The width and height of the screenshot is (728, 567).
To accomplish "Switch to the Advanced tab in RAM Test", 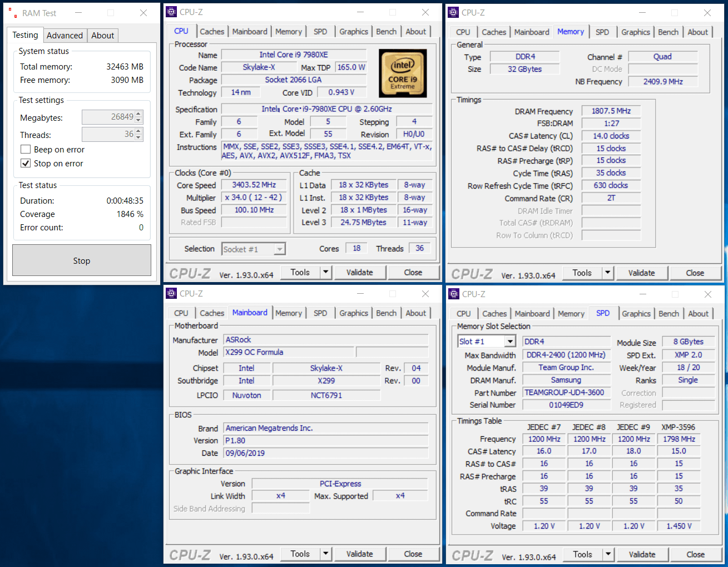I will pyautogui.click(x=65, y=35).
